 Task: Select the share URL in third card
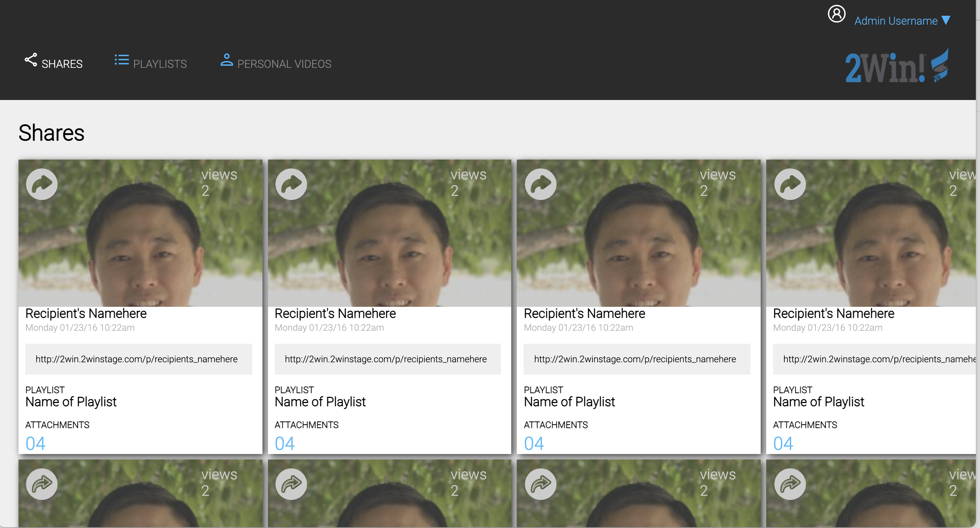[x=637, y=359]
